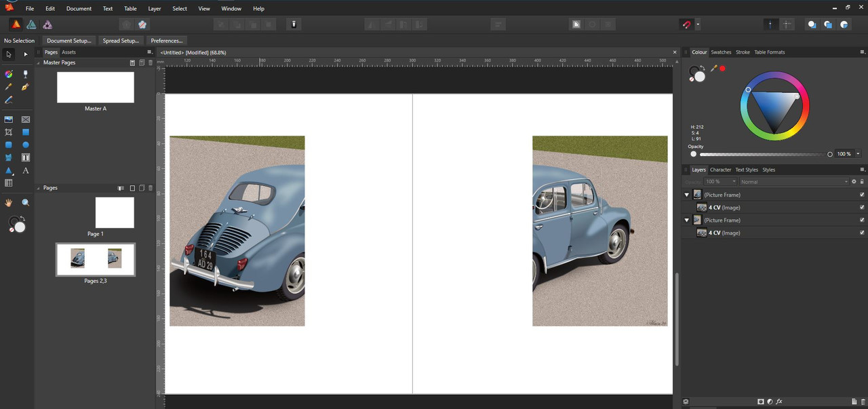Pick the Ellipse shape tool
Screen dimensions: 868x409
(26, 145)
